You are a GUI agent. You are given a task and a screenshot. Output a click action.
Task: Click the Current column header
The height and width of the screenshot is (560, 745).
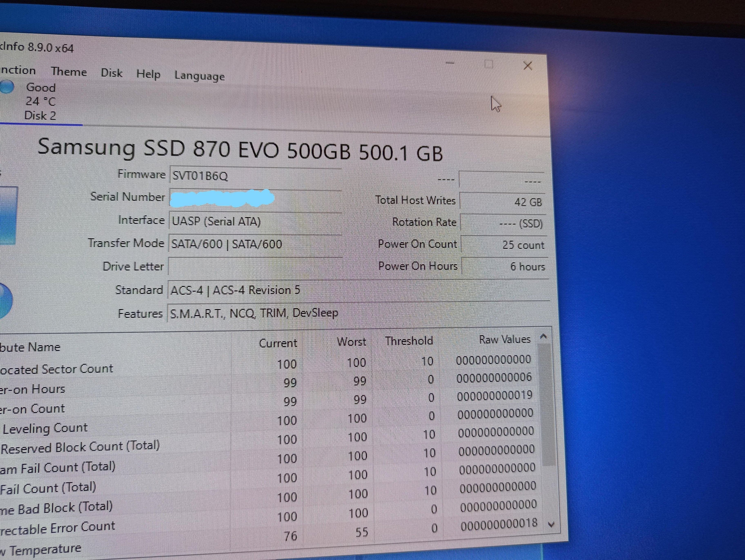point(278,343)
